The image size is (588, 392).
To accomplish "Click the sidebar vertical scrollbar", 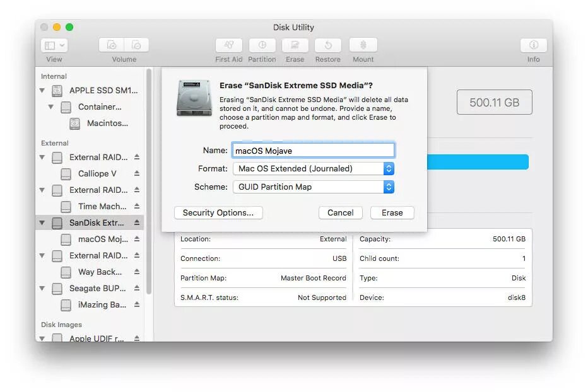I will point(149,182).
